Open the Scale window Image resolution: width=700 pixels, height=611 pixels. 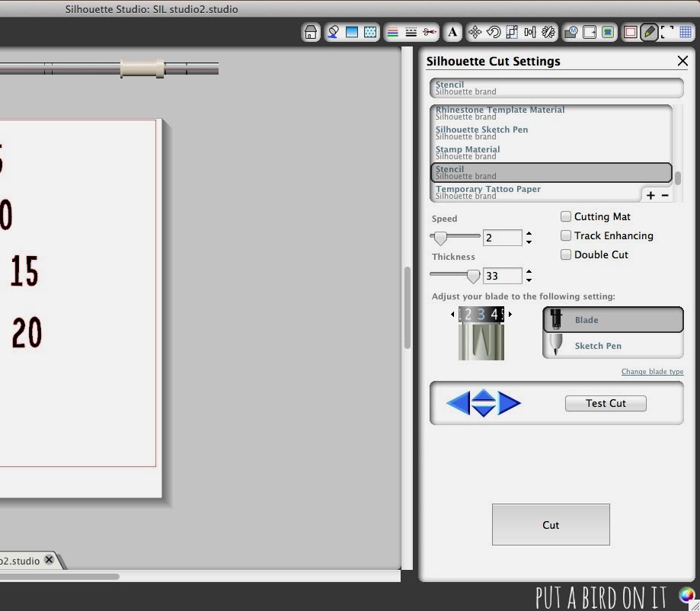click(x=512, y=32)
